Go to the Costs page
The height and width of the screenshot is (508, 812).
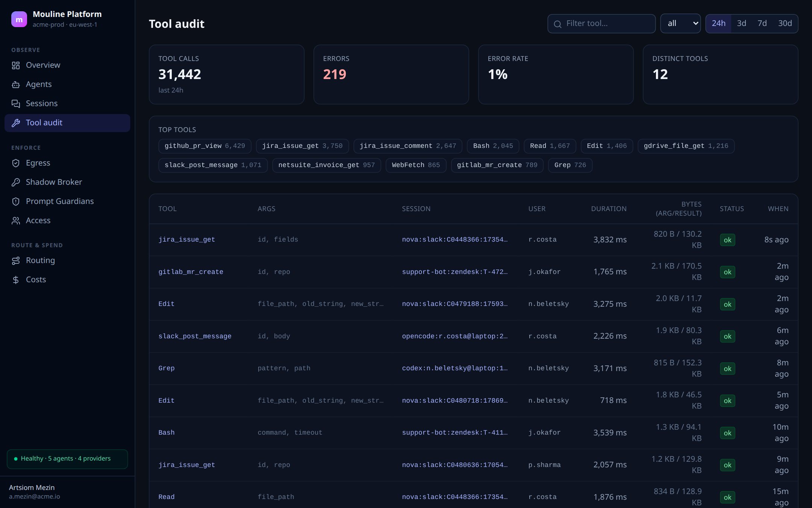coord(67,280)
